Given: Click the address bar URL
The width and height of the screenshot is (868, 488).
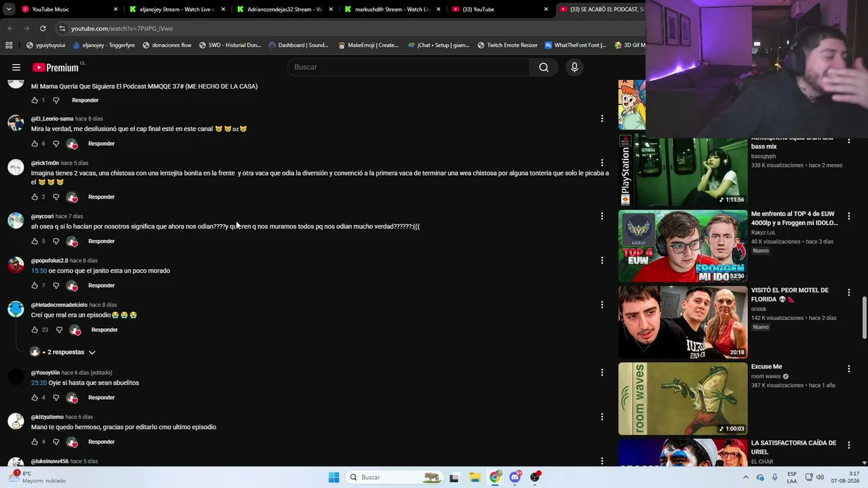Looking at the screenshot, I should (x=122, y=28).
